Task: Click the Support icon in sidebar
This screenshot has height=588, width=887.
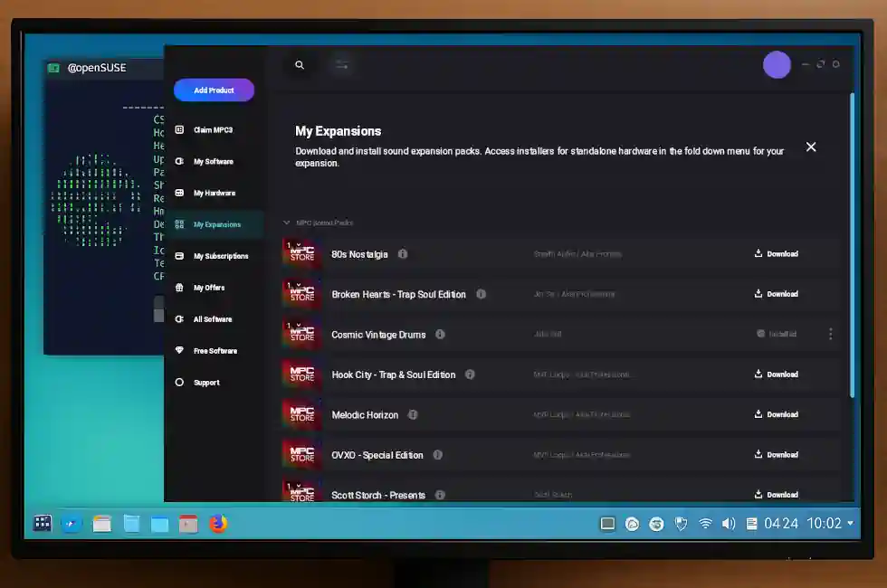Action: coord(179,382)
